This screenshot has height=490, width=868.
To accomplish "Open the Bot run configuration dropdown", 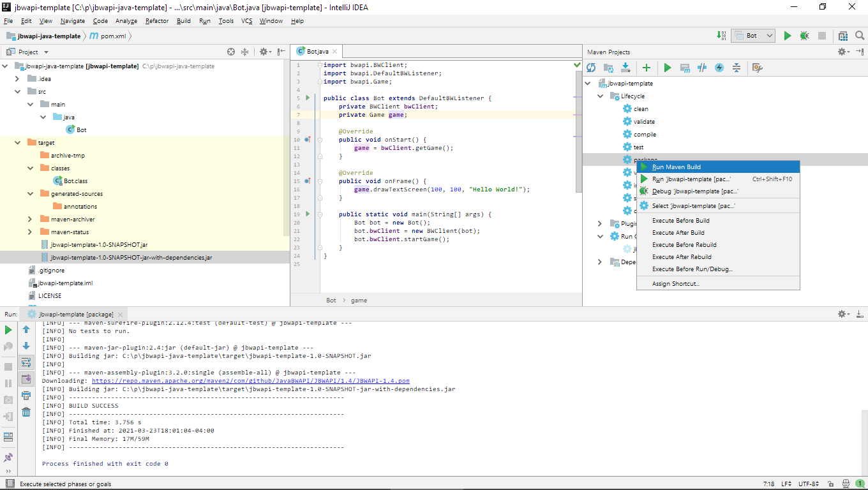I will [x=753, y=36].
